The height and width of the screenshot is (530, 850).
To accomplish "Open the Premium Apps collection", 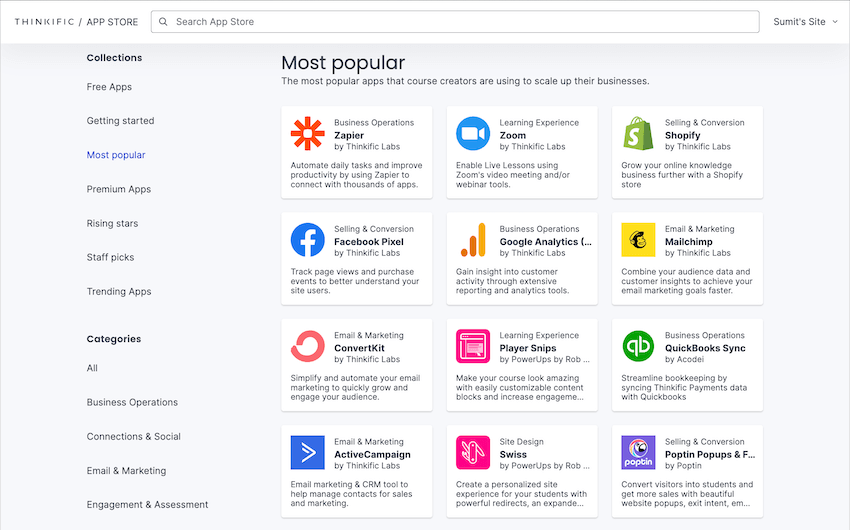I will click(119, 189).
